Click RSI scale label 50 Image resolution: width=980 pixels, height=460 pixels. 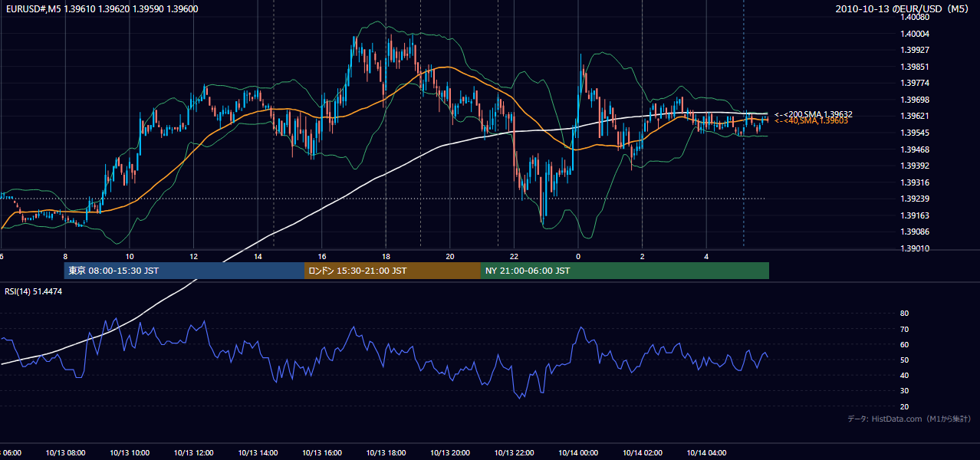point(904,360)
